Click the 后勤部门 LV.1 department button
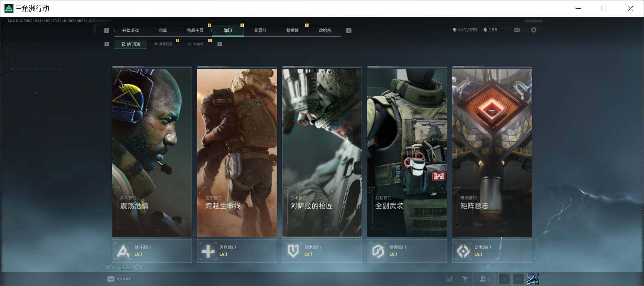The width and height of the screenshot is (644, 286). (x=407, y=251)
